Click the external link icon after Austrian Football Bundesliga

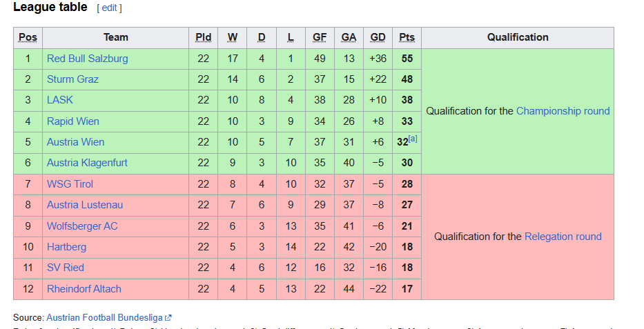pos(168,317)
